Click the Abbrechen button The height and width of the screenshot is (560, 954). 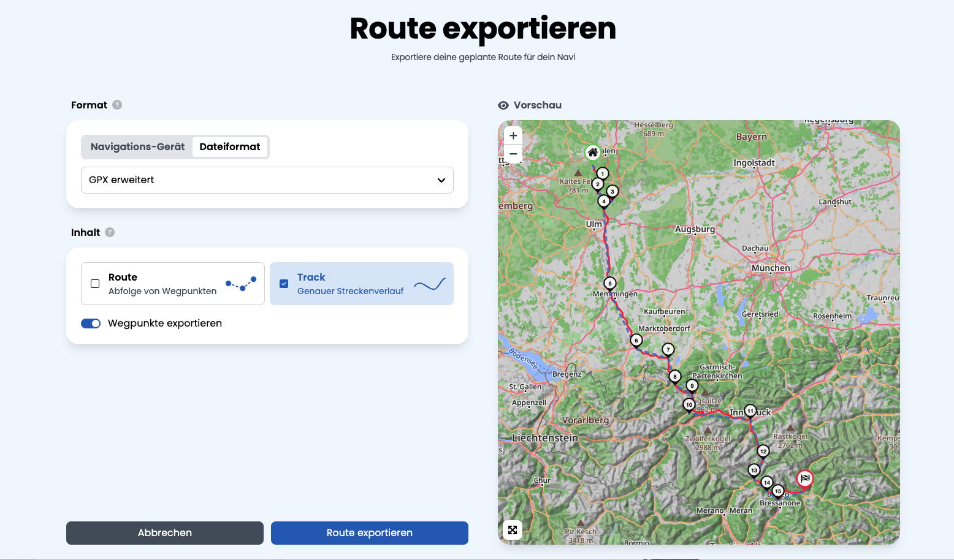pyautogui.click(x=165, y=533)
